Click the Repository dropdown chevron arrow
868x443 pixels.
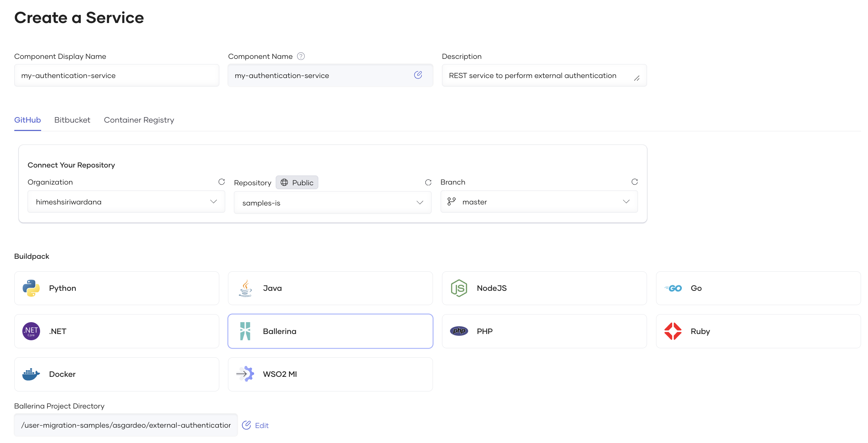pyautogui.click(x=420, y=202)
